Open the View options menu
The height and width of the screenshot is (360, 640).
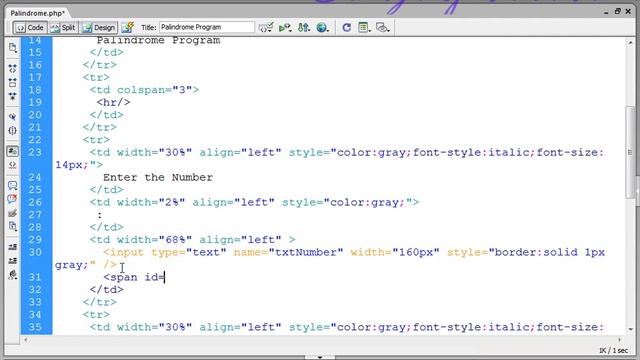coord(363,27)
